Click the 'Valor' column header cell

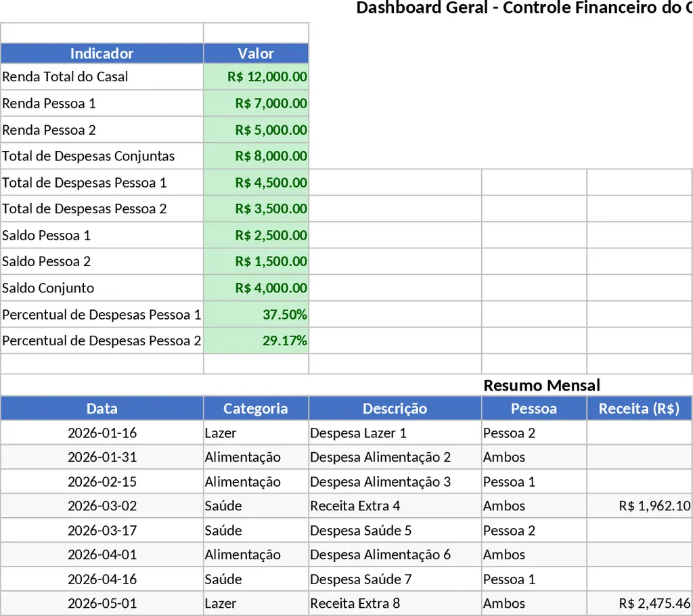256,53
